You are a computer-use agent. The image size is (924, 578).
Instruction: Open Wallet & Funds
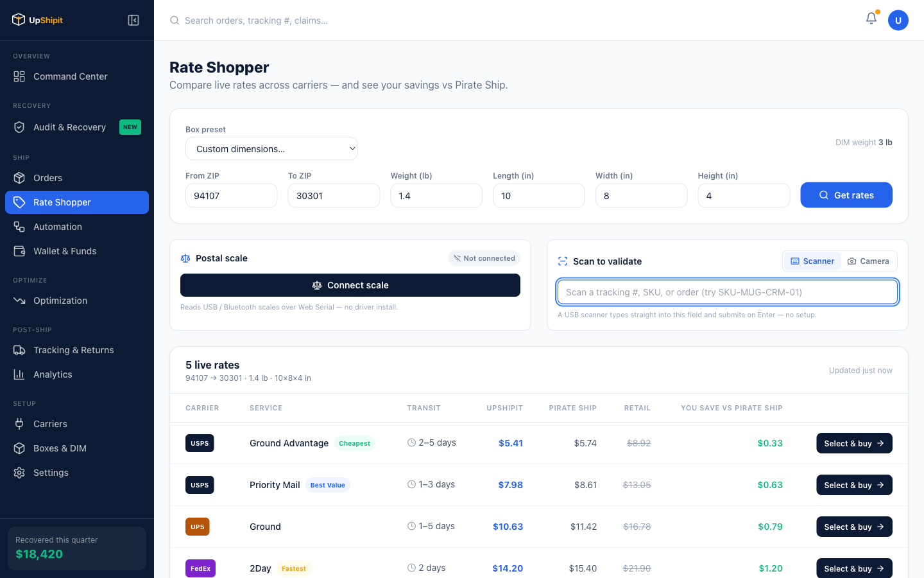(x=77, y=251)
